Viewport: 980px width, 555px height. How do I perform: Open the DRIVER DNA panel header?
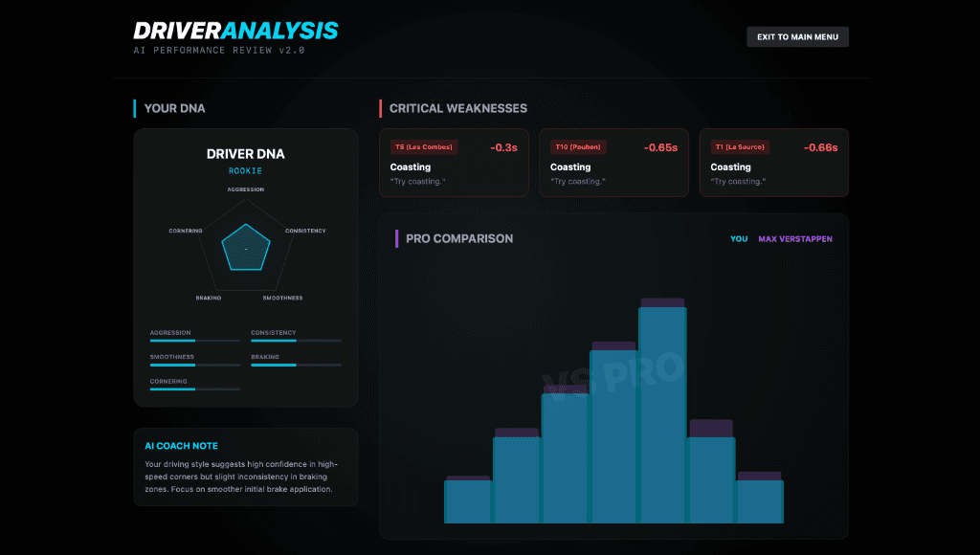pyautogui.click(x=245, y=153)
